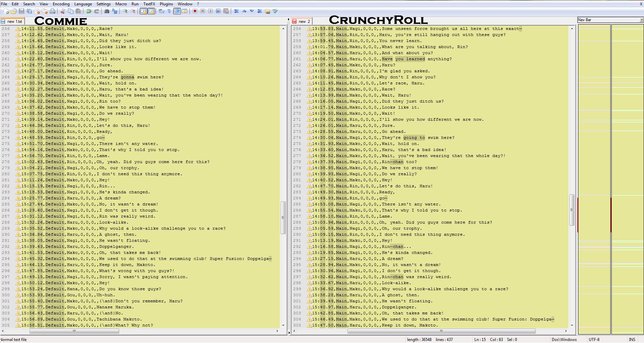Screen dimensions: 644x343
Task: Click the left pane scroll-down arrow
Action: (283, 326)
